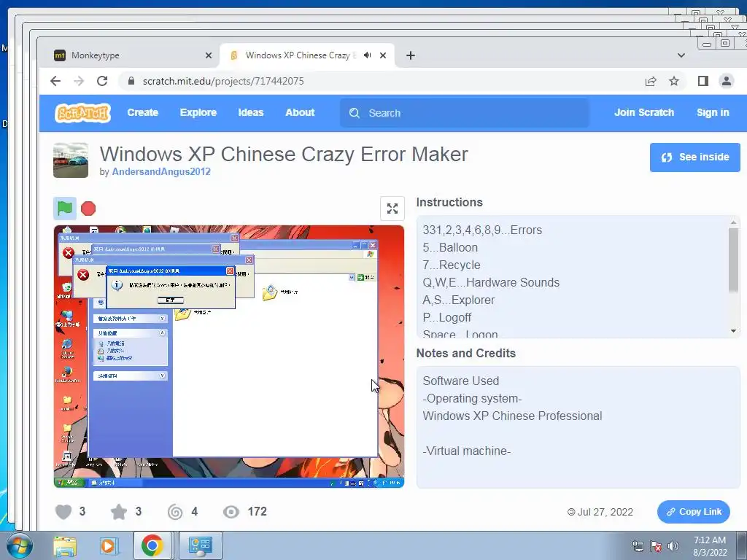The width and height of the screenshot is (747, 560).
Task: Open the browser side panel
Action: [703, 81]
